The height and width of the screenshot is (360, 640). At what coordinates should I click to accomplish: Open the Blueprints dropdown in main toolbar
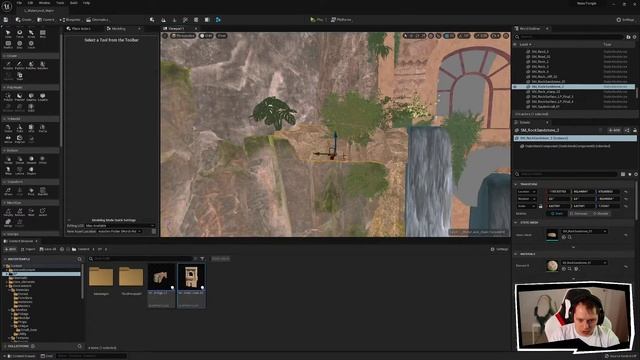pyautogui.click(x=70, y=20)
